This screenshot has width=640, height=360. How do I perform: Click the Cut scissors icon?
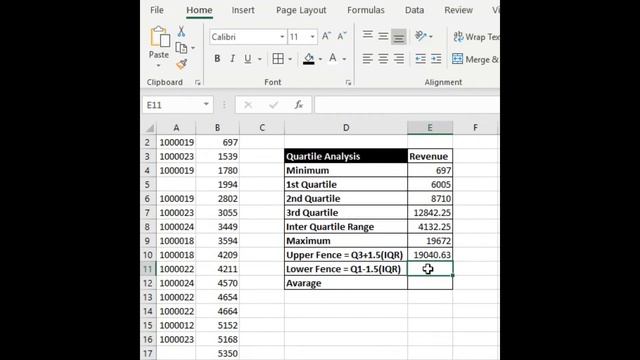[181, 31]
